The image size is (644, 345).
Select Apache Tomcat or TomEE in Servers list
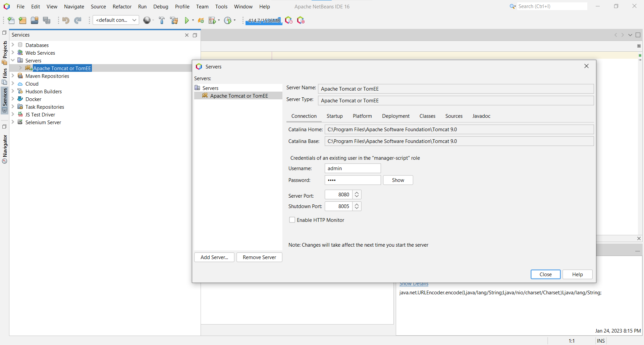coord(238,96)
